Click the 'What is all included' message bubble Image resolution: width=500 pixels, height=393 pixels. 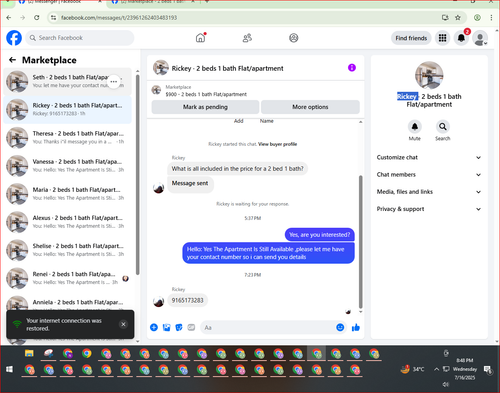tap(237, 169)
